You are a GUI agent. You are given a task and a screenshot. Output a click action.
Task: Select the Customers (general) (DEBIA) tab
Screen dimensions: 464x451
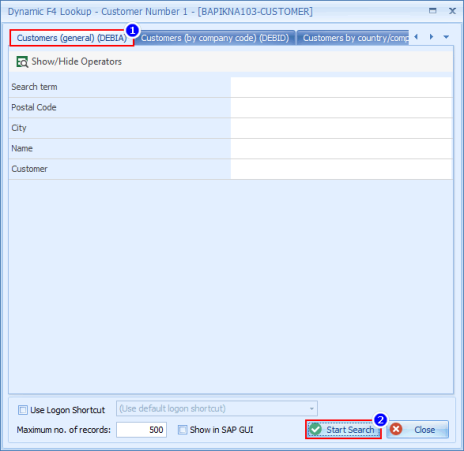[72, 38]
